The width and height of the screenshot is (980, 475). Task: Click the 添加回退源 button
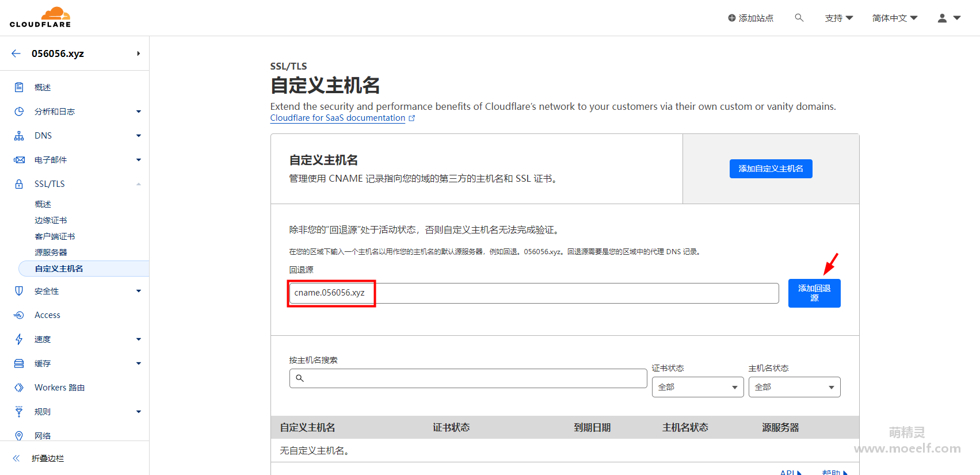(x=814, y=293)
